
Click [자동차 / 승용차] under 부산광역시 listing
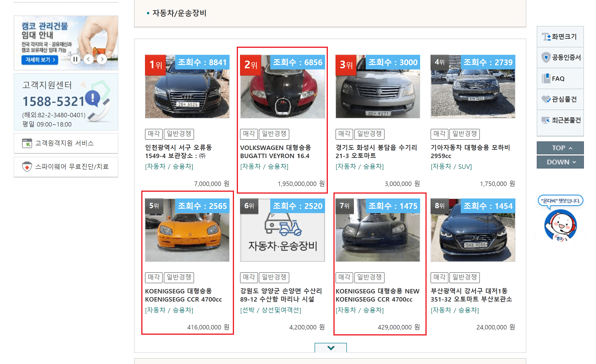point(455,310)
